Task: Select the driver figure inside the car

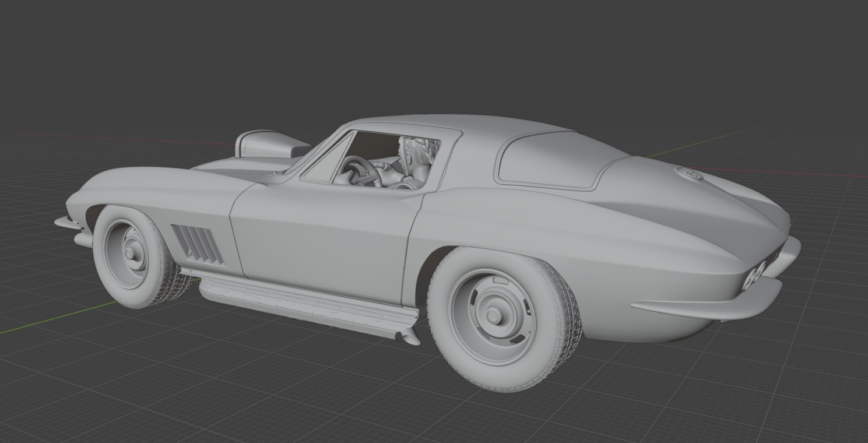Action: [411, 163]
